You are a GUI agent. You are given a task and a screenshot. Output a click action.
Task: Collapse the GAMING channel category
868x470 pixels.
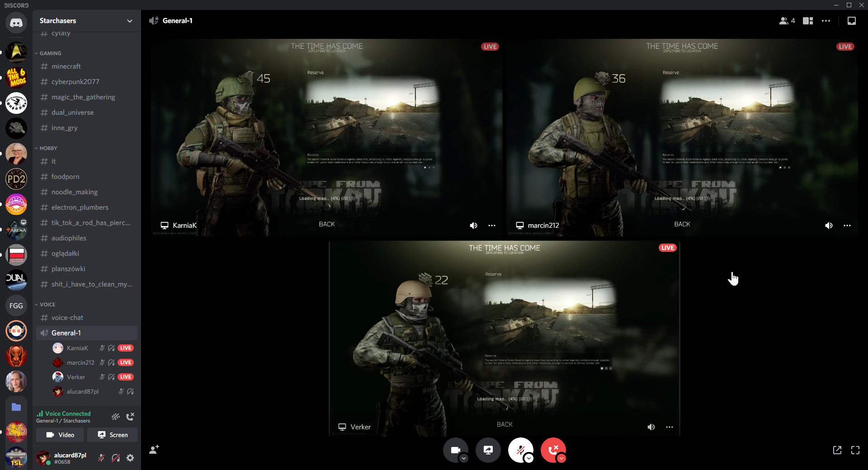50,53
